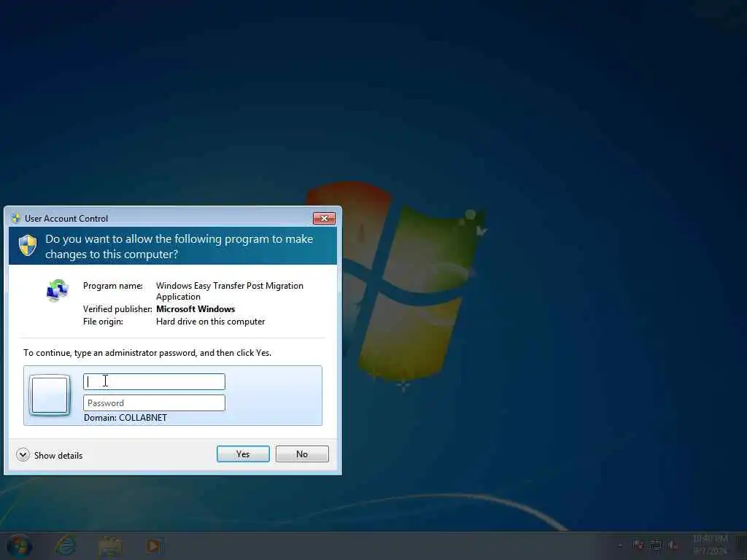Click the UAC shield icon in banner
The image size is (747, 560).
28,246
